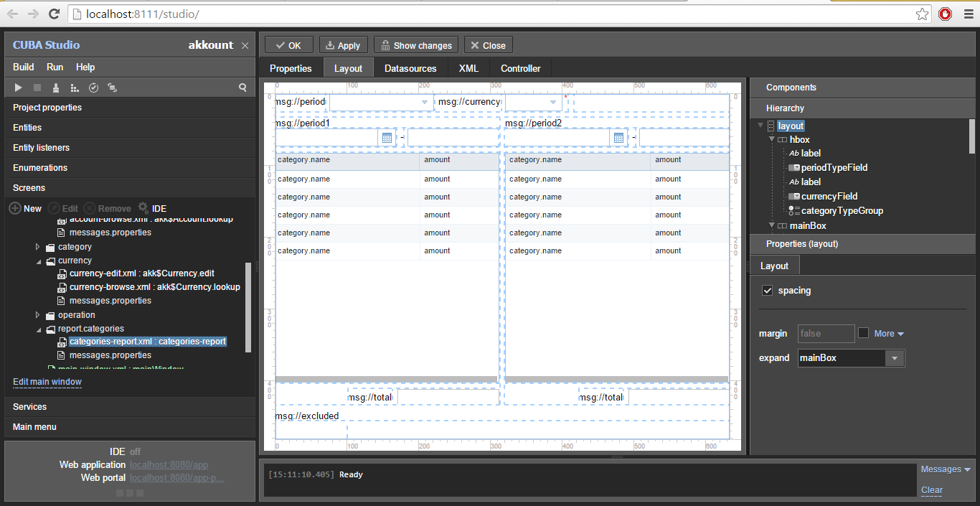This screenshot has width=980, height=506.
Task: Click the search magnifier icon in the left panel
Action: (242, 88)
